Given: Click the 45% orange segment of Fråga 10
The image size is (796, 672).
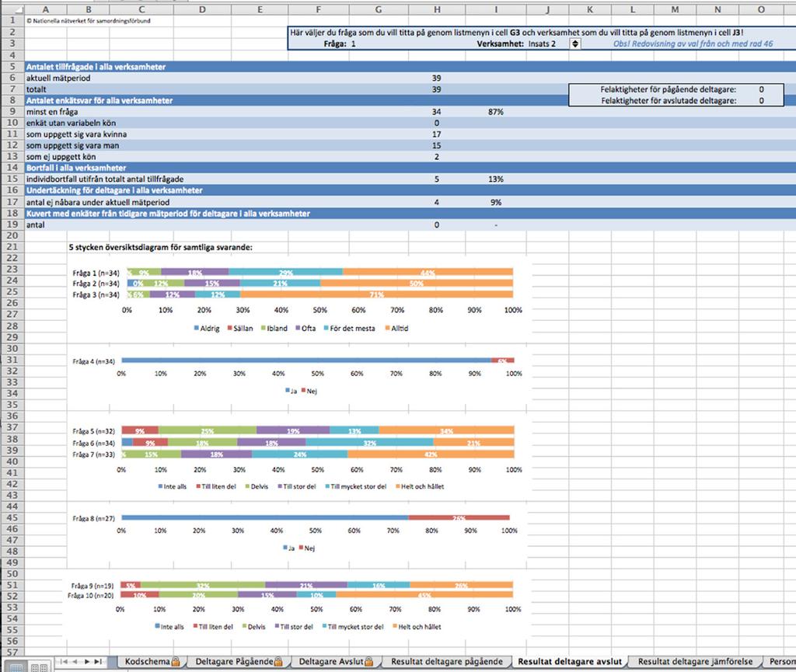Looking at the screenshot, I should pyautogui.click(x=424, y=595).
